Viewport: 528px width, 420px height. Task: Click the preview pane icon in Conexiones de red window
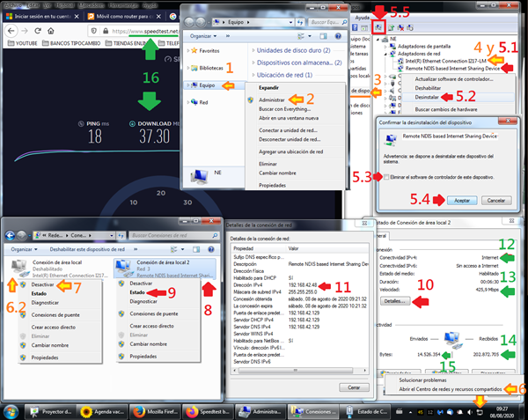196,249
